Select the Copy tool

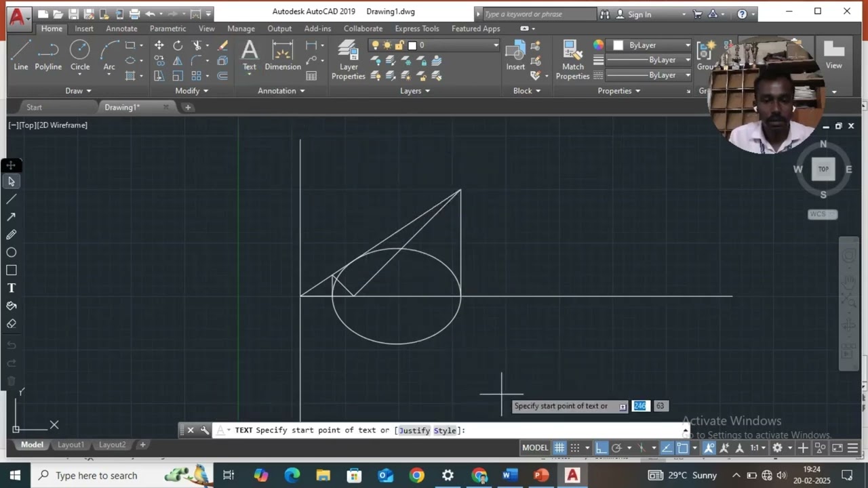point(159,60)
